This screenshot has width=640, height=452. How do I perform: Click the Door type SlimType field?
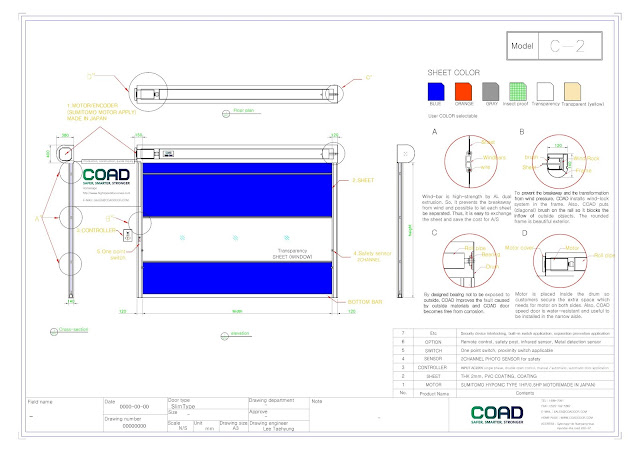tap(207, 404)
